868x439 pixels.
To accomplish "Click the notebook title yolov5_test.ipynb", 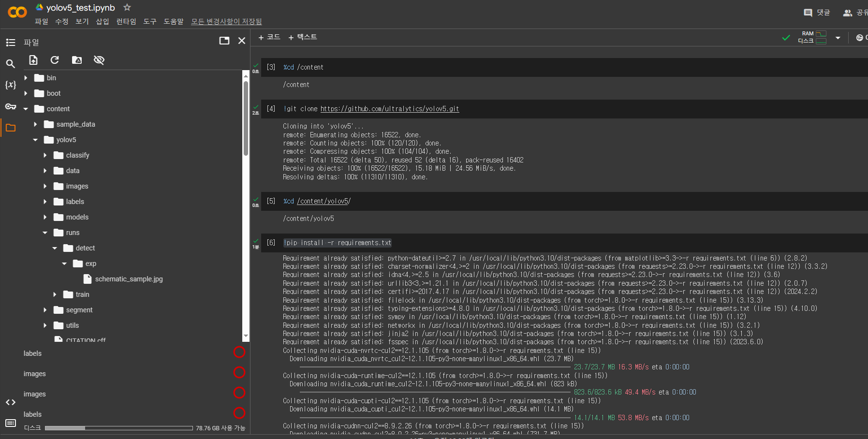I will click(x=81, y=8).
